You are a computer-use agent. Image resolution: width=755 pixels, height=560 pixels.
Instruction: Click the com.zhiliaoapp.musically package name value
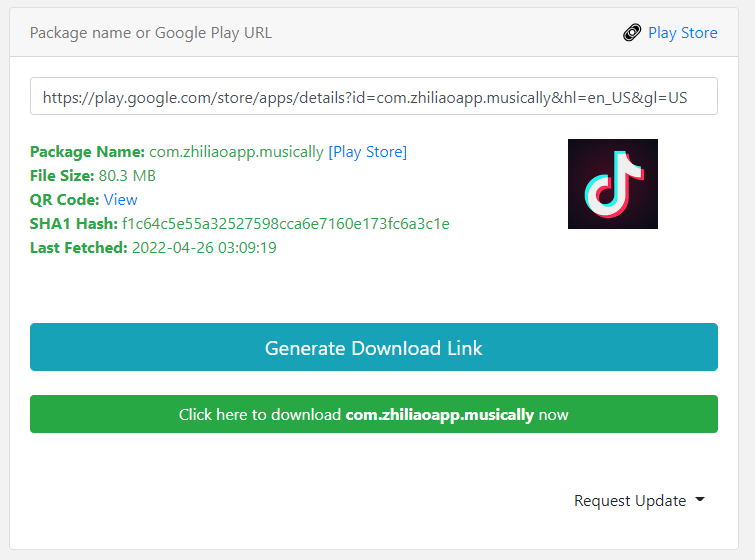(x=236, y=152)
